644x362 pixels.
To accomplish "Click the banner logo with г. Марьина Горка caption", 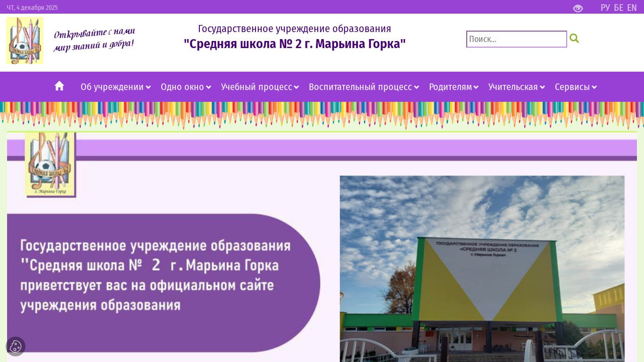I will coord(50,165).
